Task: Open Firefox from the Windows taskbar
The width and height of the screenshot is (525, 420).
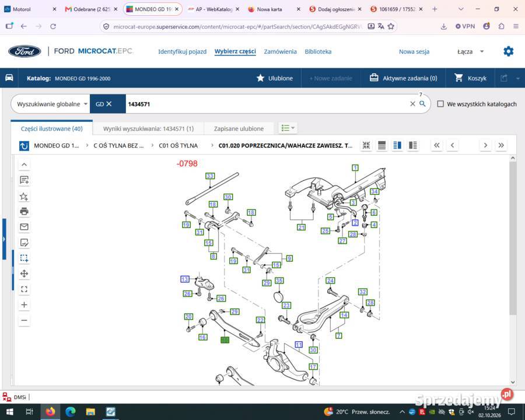Action: 50,411
